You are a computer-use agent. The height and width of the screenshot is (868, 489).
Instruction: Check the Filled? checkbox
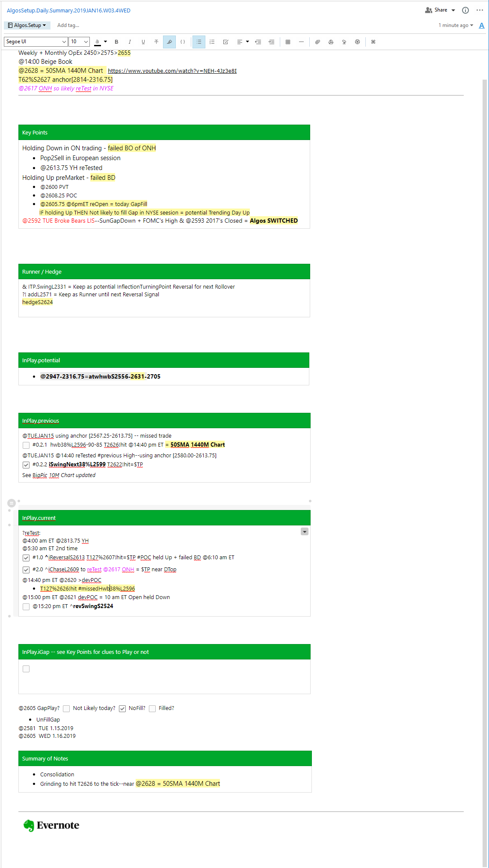[x=152, y=709]
